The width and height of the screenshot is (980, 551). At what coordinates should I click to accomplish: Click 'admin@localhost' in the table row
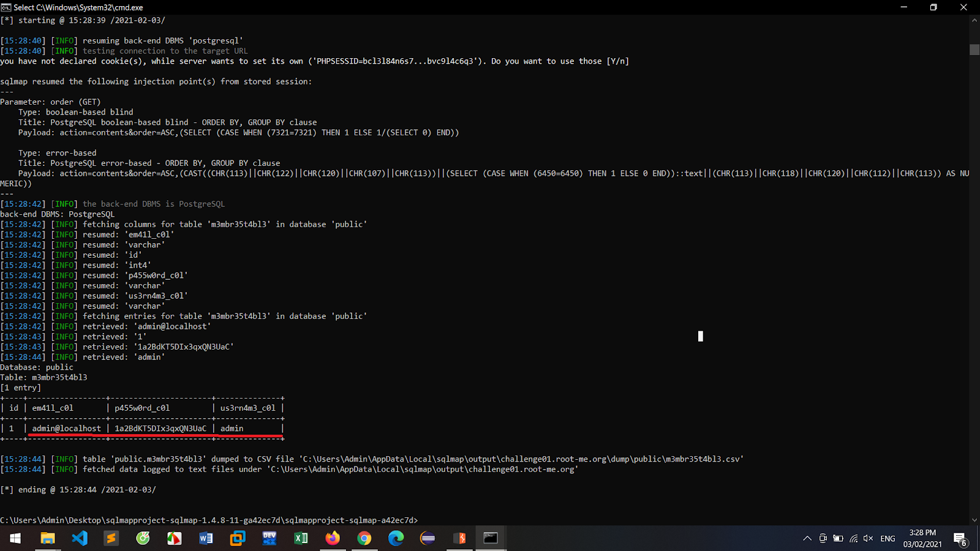[x=67, y=429]
